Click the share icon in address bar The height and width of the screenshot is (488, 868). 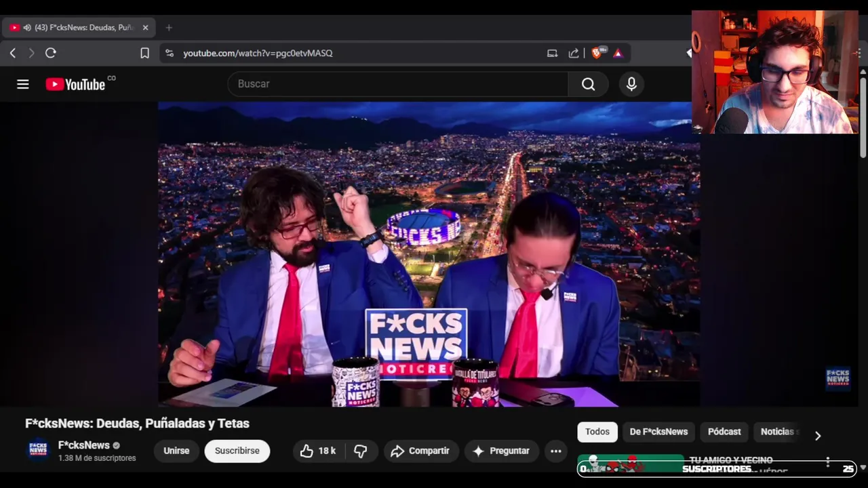pyautogui.click(x=574, y=53)
